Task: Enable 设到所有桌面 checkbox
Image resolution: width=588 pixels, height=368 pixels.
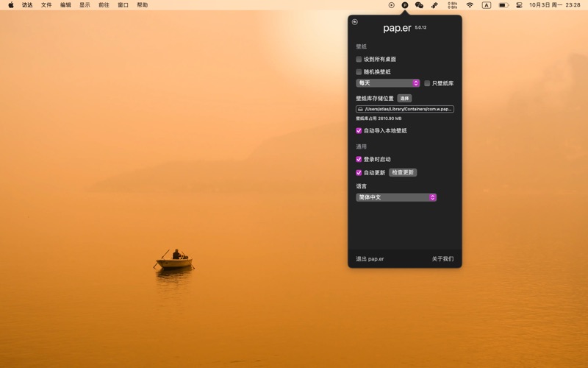Action: [x=359, y=59]
